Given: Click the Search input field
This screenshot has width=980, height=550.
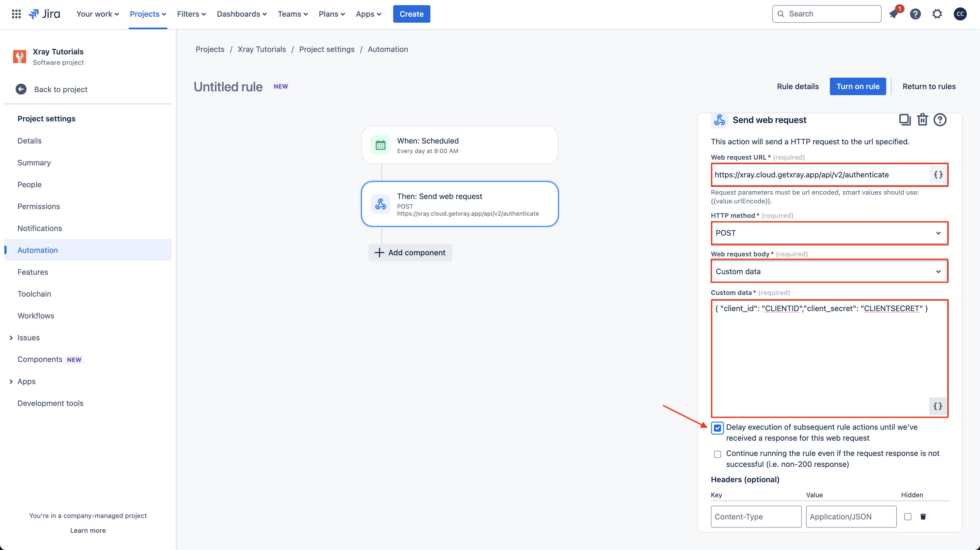Looking at the screenshot, I should [827, 14].
